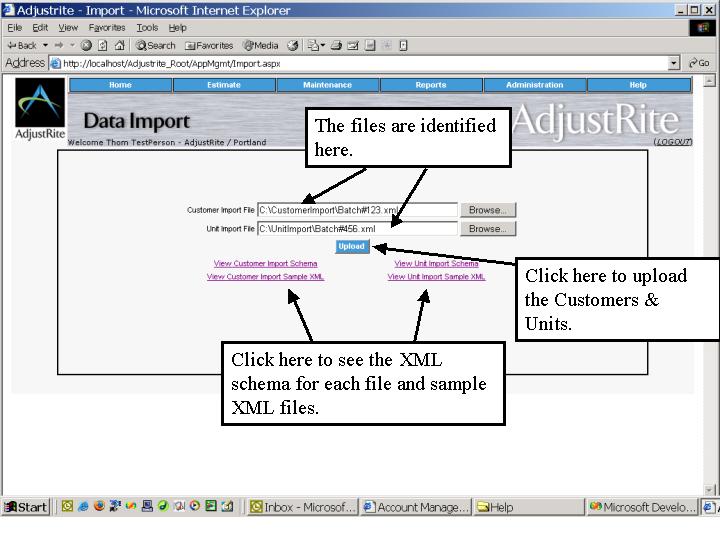The image size is (720, 540).
Task: Click the page scrollbar up arrow
Action: click(x=709, y=81)
